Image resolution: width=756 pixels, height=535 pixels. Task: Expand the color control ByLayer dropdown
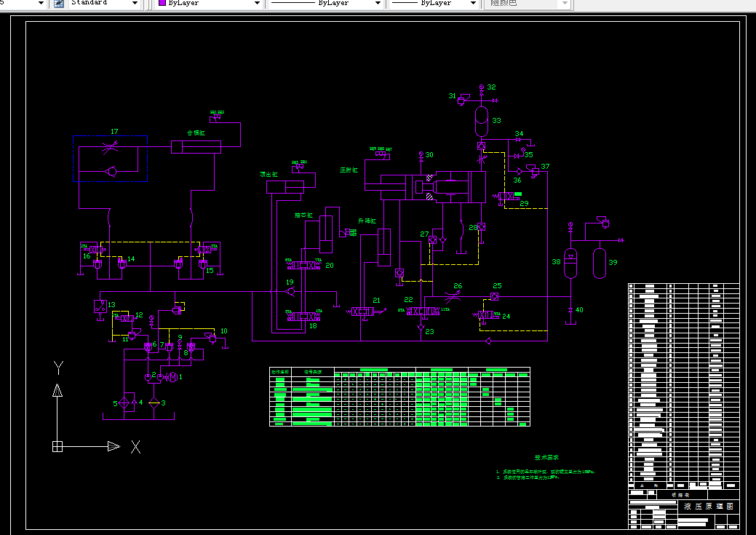click(x=257, y=4)
